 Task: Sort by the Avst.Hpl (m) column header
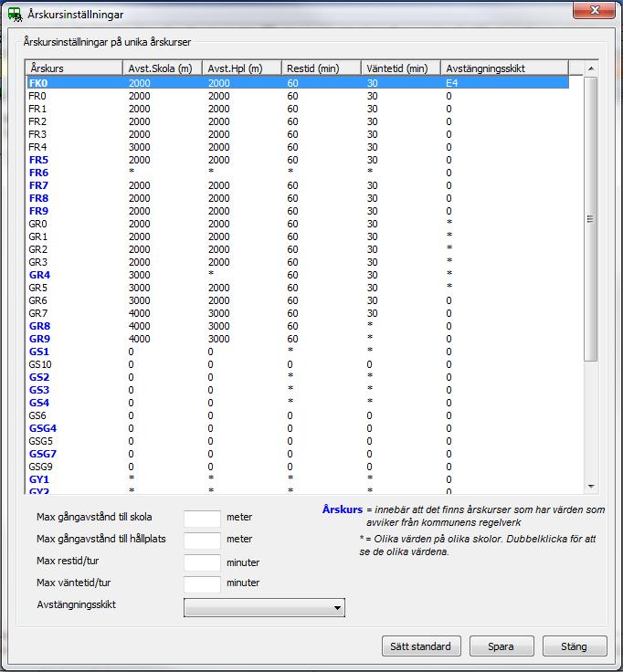(242, 68)
